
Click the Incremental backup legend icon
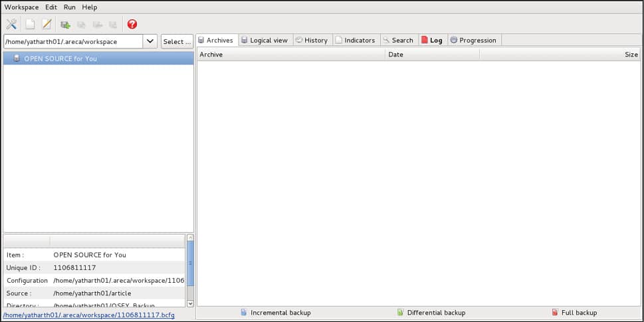point(243,312)
